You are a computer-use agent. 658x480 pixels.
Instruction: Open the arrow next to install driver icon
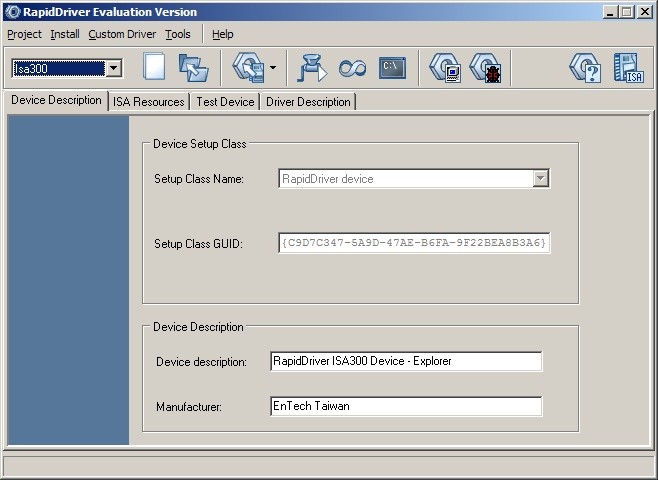pos(273,68)
